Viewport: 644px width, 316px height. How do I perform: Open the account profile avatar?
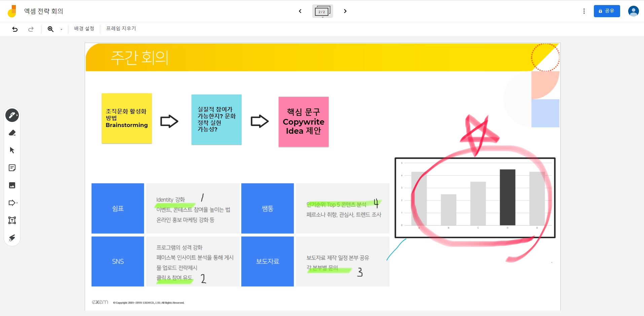point(633,11)
